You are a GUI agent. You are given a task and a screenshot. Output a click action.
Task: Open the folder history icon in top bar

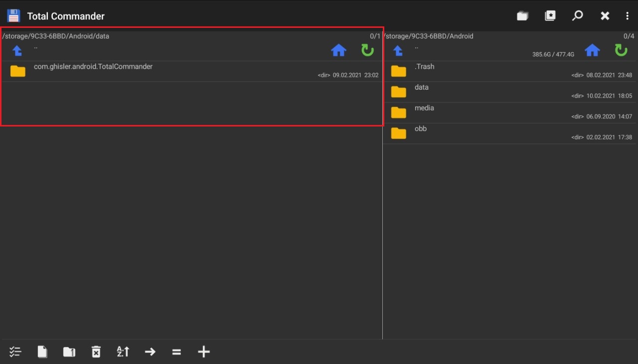522,16
